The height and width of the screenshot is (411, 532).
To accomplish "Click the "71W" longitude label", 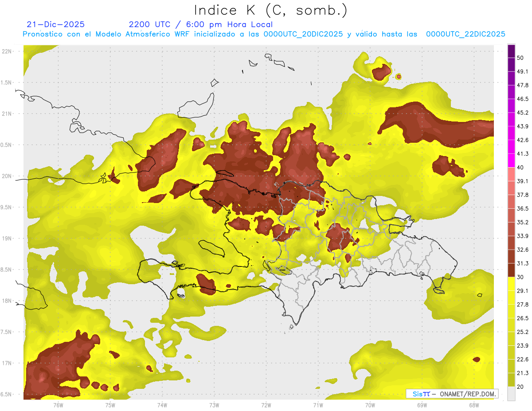I will coord(318,405).
